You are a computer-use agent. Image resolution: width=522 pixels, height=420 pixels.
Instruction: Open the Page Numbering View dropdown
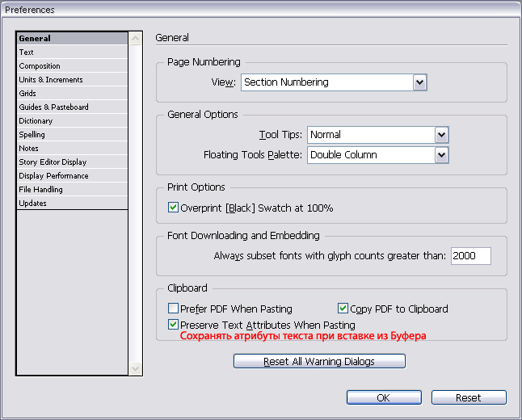[334, 82]
